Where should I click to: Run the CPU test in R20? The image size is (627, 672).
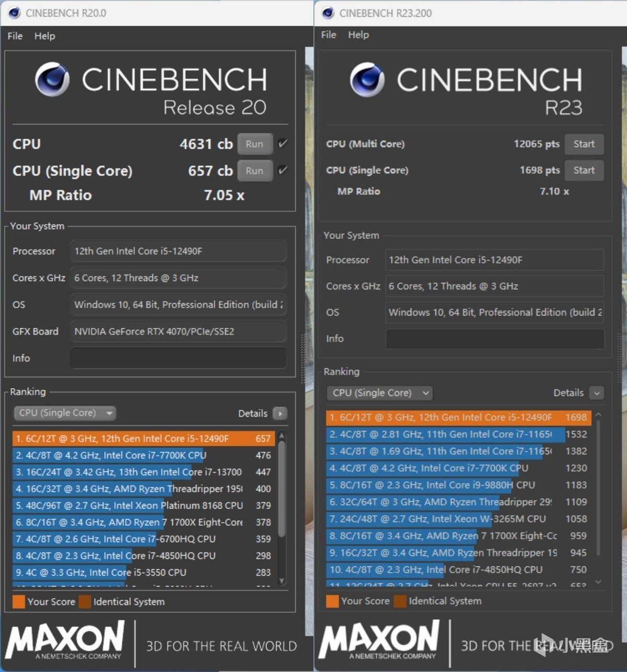pos(255,144)
